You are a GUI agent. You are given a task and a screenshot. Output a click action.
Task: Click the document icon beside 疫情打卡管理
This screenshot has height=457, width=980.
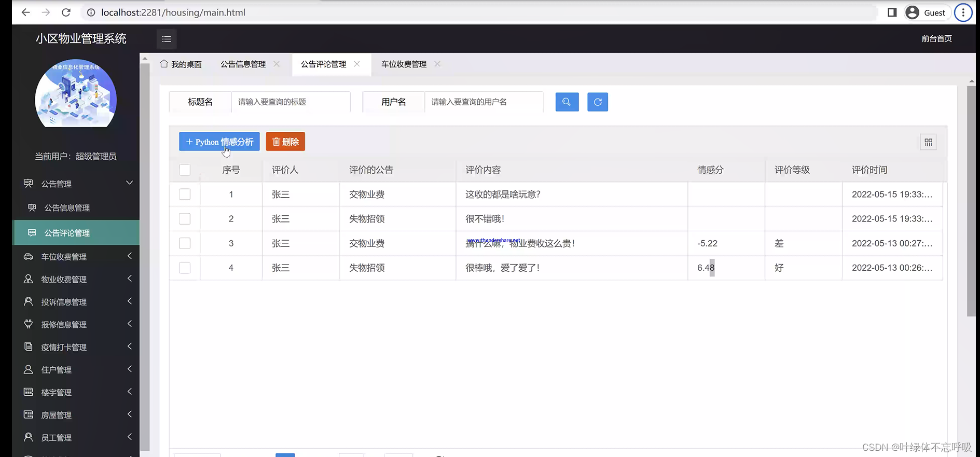[x=29, y=347]
